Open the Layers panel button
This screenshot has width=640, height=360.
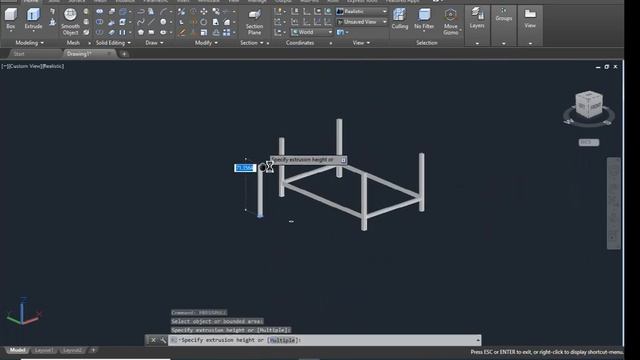[x=477, y=19]
